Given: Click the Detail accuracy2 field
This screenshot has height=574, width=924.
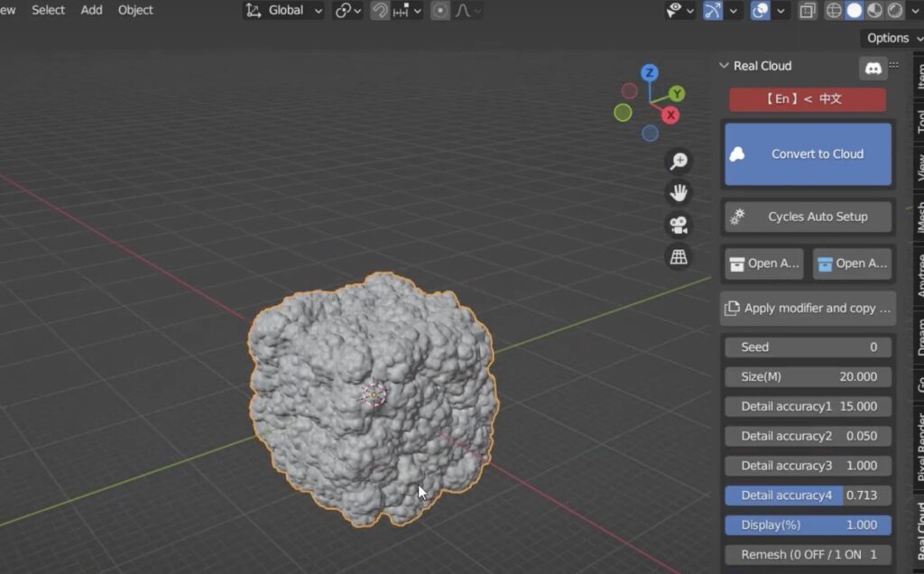Looking at the screenshot, I should [808, 436].
